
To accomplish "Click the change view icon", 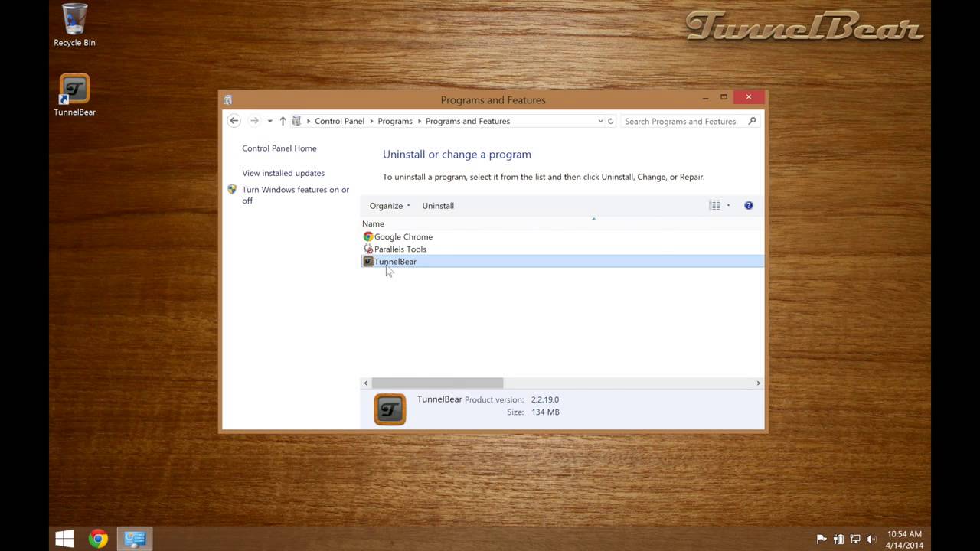I will [x=714, y=205].
